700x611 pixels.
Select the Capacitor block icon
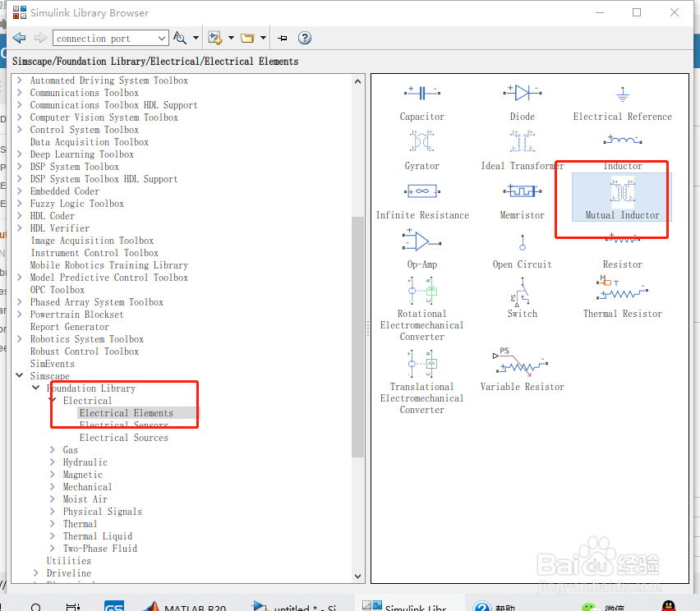pos(421,93)
